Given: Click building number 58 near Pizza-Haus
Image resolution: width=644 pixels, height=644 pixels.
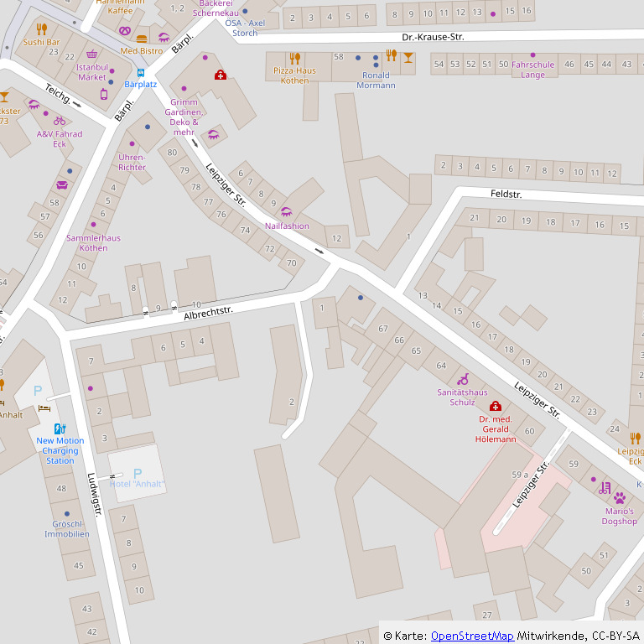Looking at the screenshot, I should click(339, 57).
